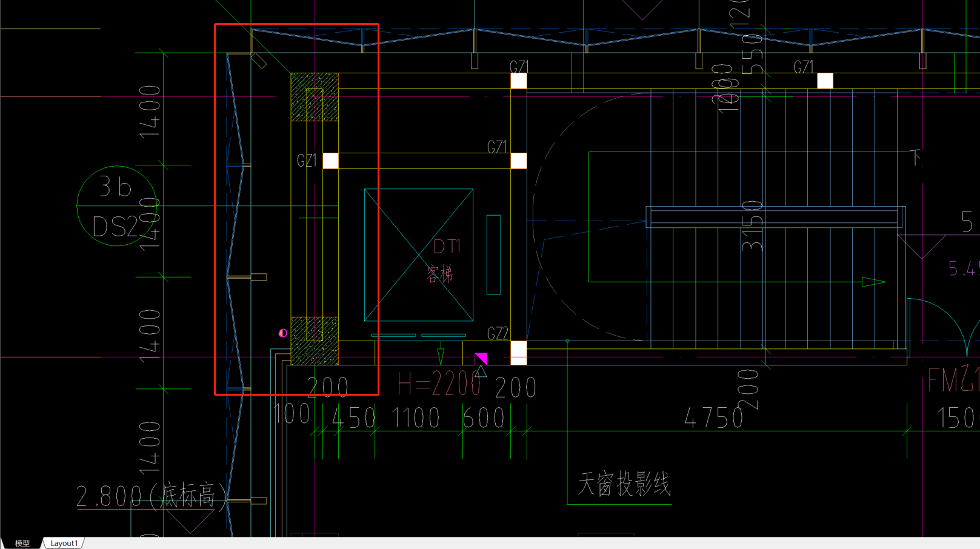
Task: Pick the 450 dimension value
Action: click(354, 418)
